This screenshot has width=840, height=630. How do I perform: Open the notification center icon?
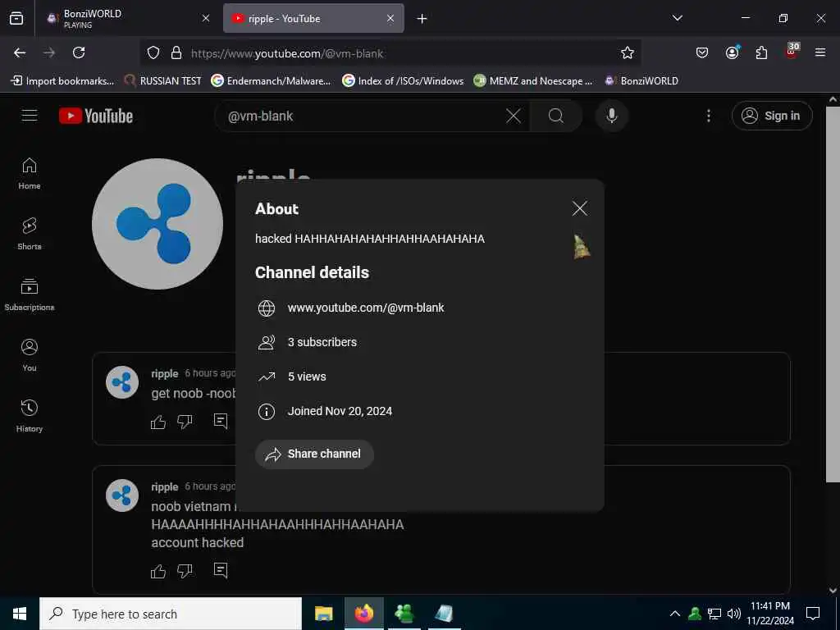pyautogui.click(x=813, y=614)
